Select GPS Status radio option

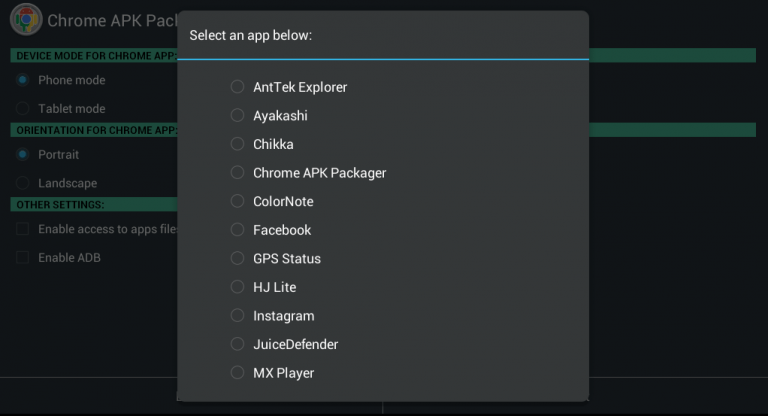point(237,258)
